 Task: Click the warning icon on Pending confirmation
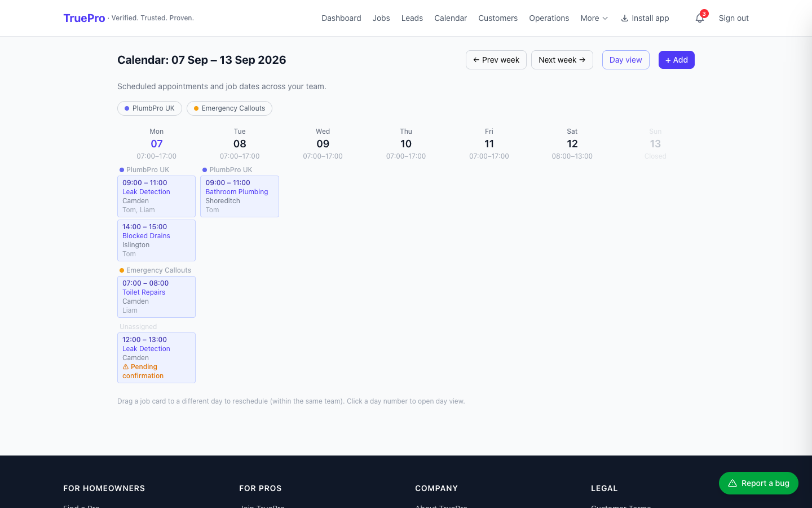point(126,367)
